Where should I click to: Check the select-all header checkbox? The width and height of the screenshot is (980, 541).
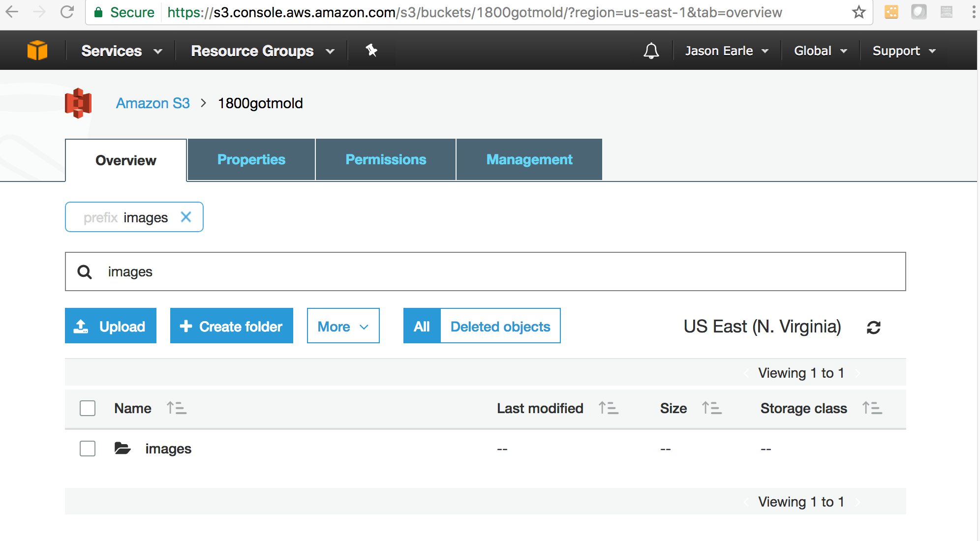[x=88, y=408]
